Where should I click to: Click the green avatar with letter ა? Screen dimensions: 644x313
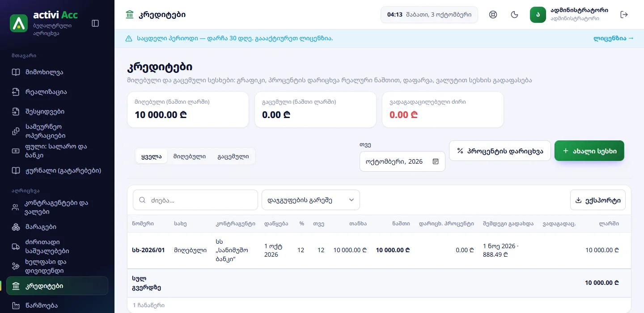538,15
